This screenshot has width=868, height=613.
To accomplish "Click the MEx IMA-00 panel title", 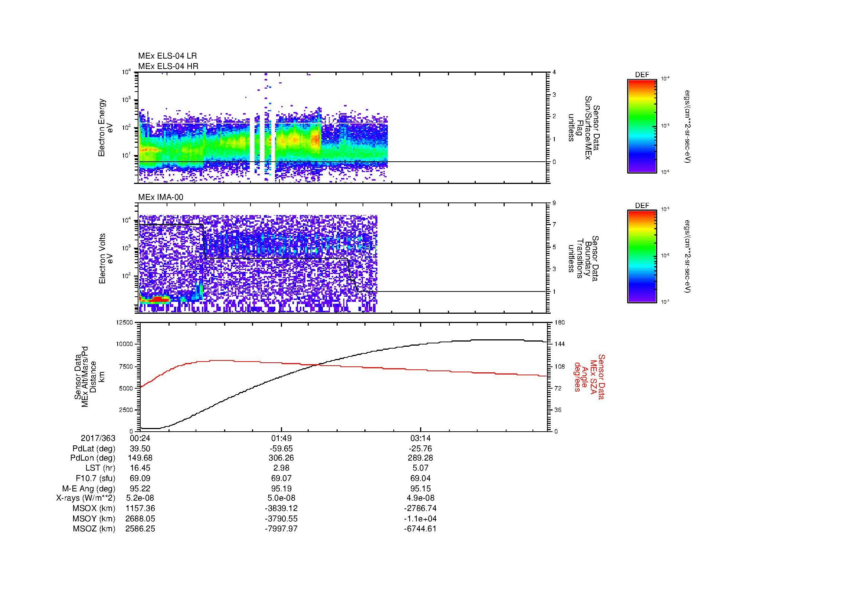I will [161, 197].
